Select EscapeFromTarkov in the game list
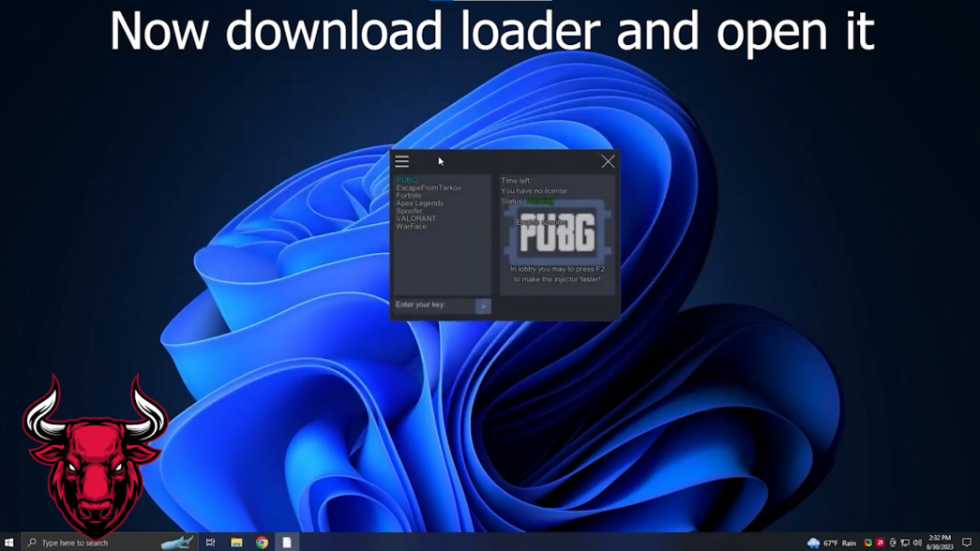980x551 pixels. click(428, 188)
